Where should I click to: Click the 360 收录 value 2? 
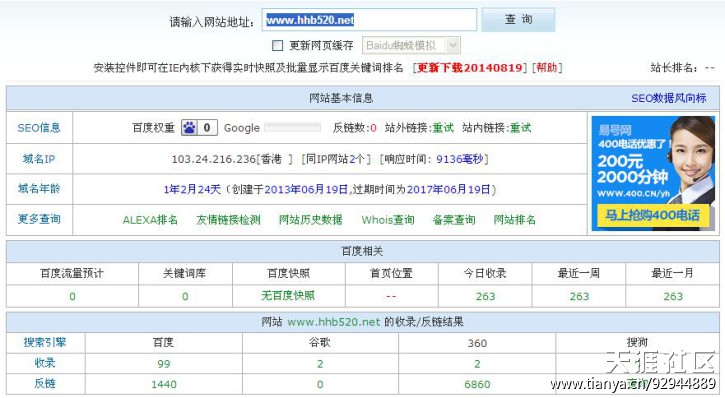click(x=477, y=364)
